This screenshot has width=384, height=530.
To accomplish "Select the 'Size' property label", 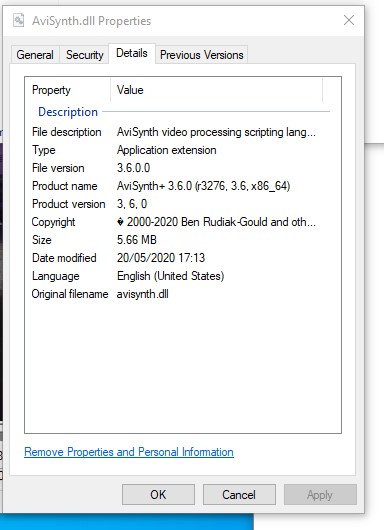I will [42, 240].
